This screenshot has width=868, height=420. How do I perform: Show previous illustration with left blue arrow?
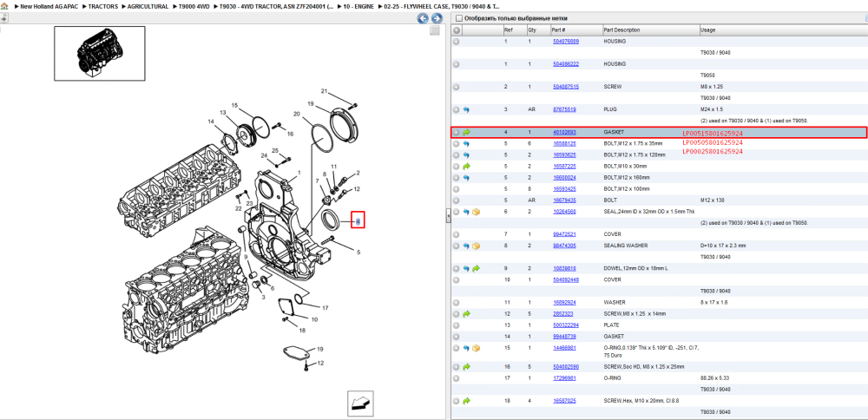(x=423, y=18)
